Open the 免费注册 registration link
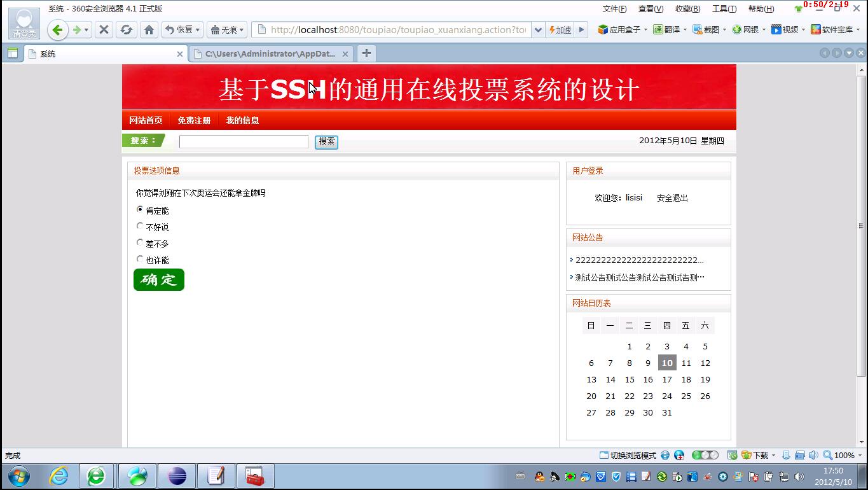Screen dimensions: 868x490 point(194,120)
